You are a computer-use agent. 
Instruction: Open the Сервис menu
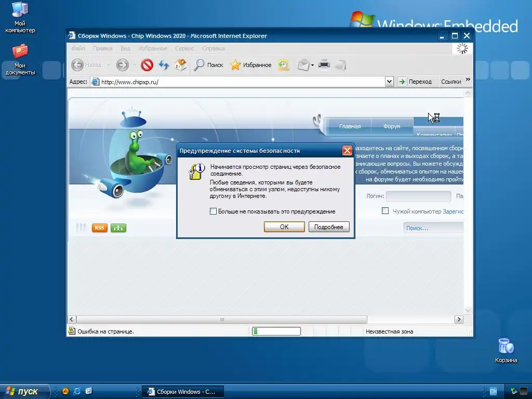184,48
